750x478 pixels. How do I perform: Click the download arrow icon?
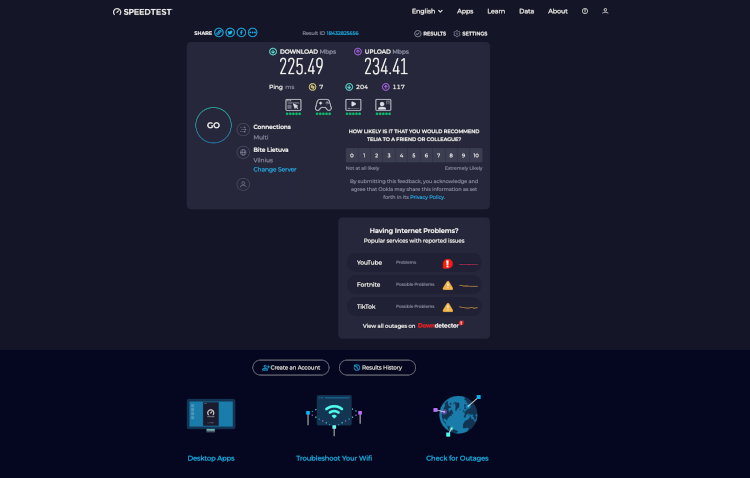273,52
